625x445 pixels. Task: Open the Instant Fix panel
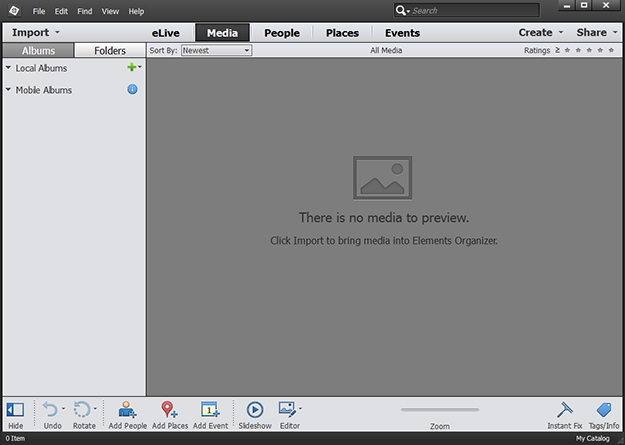[x=564, y=415]
